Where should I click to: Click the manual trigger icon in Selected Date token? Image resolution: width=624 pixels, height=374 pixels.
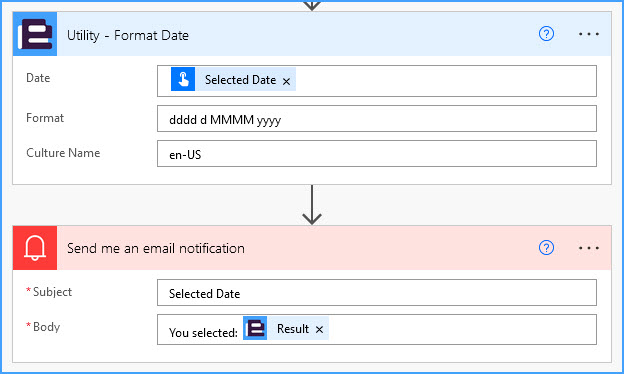(x=183, y=79)
